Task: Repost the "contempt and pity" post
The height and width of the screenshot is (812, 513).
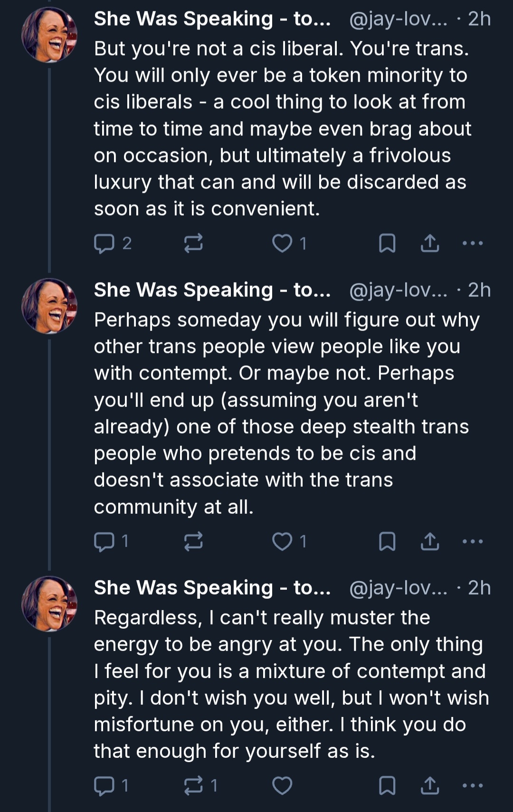Action: coord(193,786)
